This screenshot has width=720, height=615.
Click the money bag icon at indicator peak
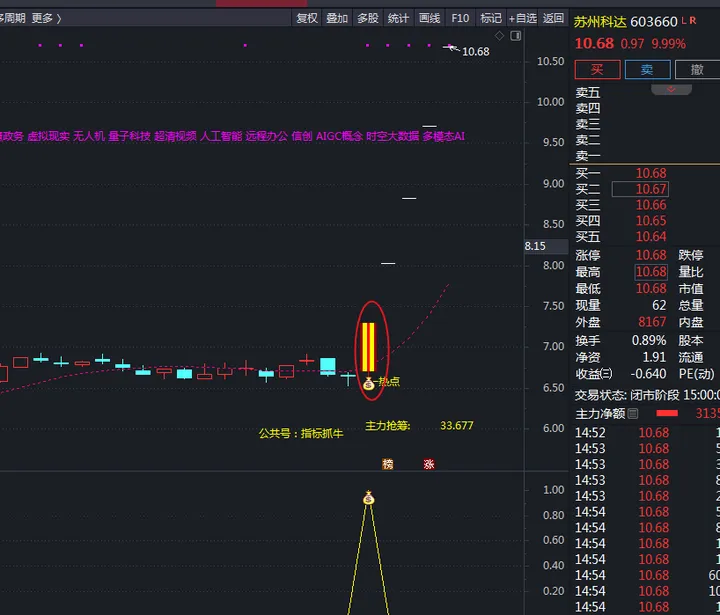pyautogui.click(x=368, y=498)
